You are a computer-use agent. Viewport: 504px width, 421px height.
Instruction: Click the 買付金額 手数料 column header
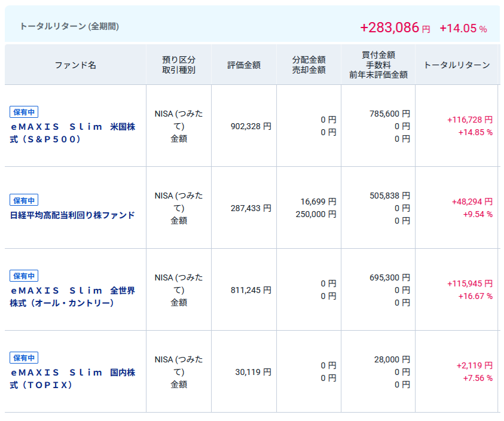pyautogui.click(x=378, y=65)
